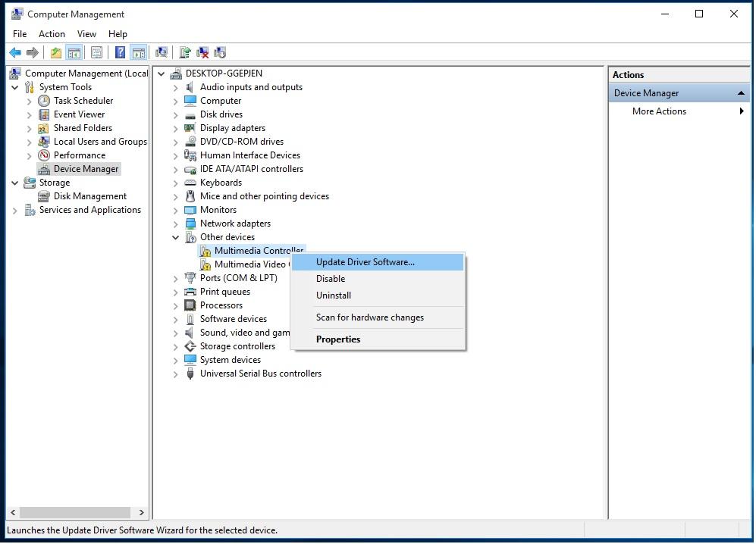Click the Network adapters icon
Viewport: 756px width, 544px height.
point(190,224)
